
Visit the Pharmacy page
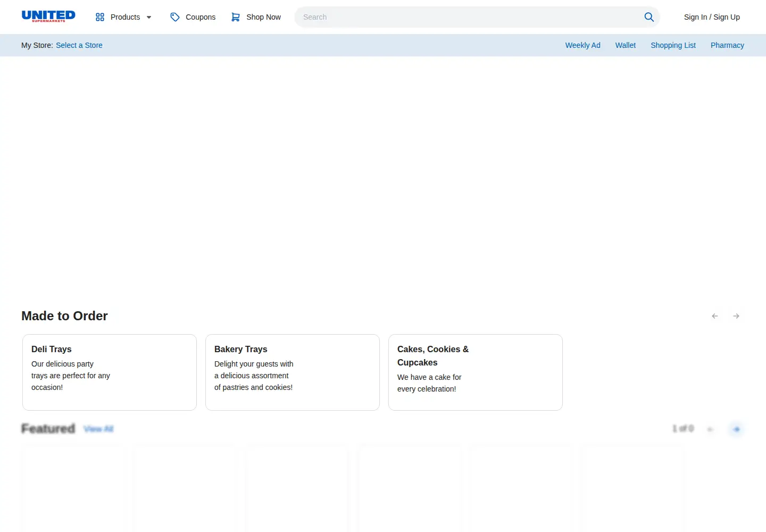point(727,45)
